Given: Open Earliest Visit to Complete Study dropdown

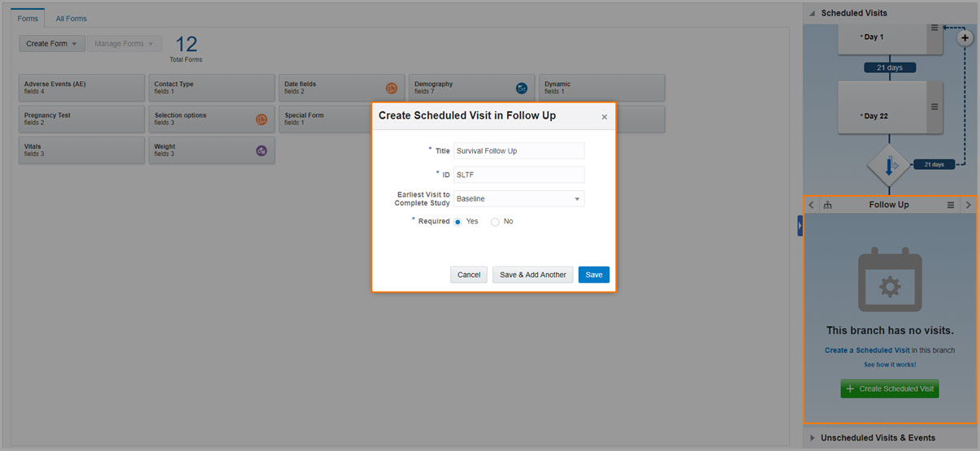Looking at the screenshot, I should click(518, 198).
